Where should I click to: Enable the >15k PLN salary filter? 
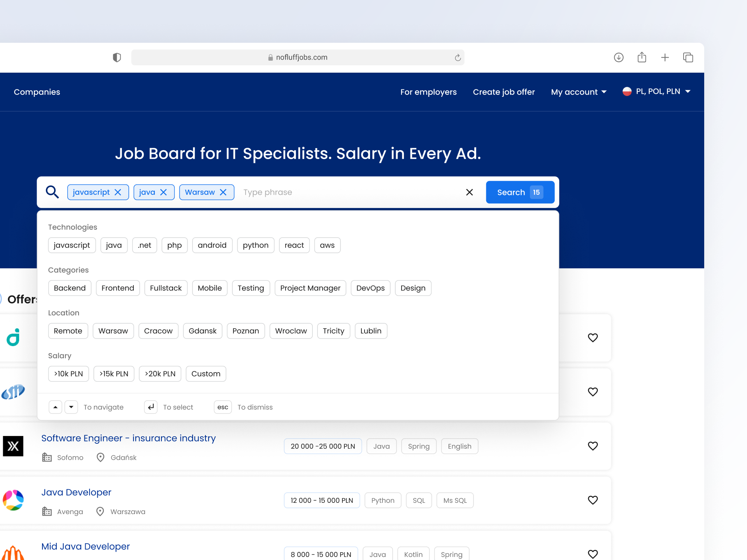(114, 373)
